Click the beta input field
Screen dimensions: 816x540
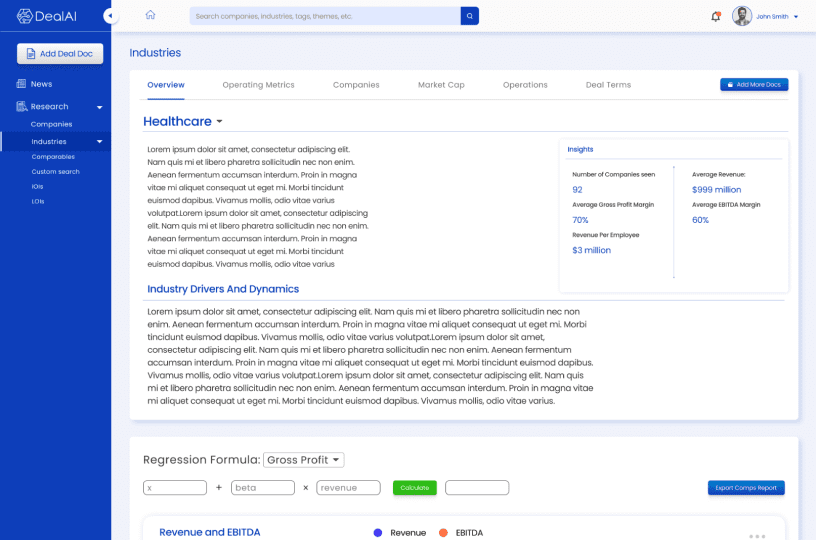tap(262, 488)
